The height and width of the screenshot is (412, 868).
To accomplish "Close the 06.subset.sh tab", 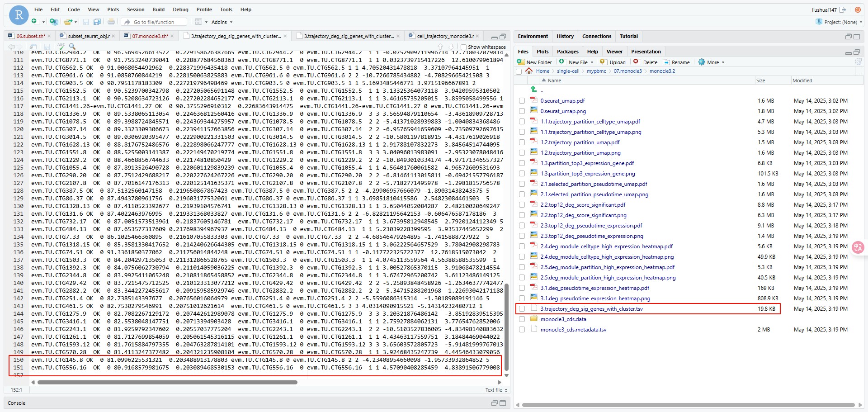I will click(x=49, y=36).
